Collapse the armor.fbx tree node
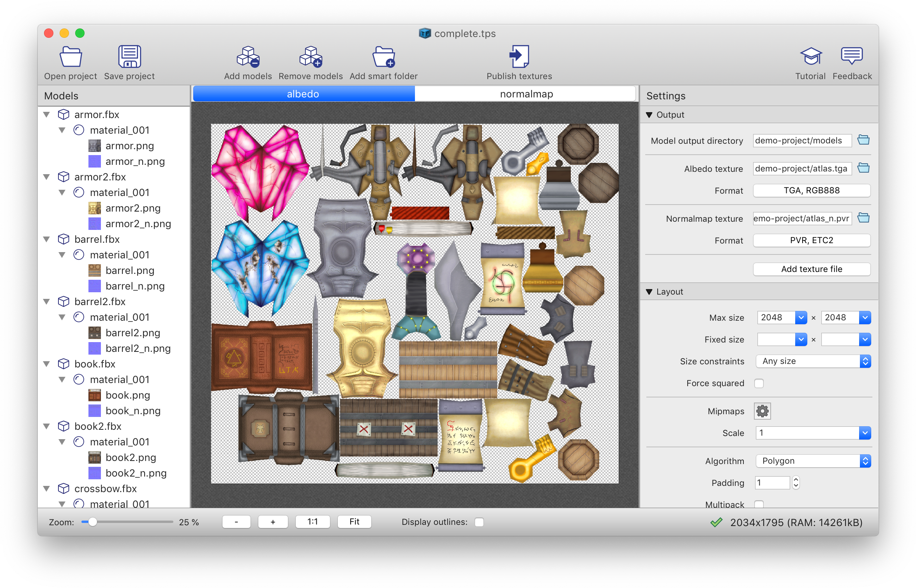Image resolution: width=916 pixels, height=588 pixels. coord(47,115)
